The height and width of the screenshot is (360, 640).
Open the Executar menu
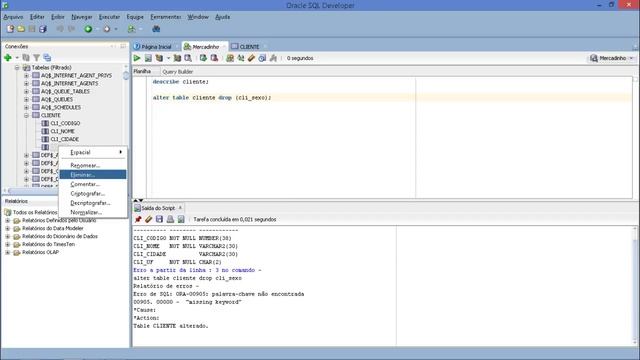109,17
